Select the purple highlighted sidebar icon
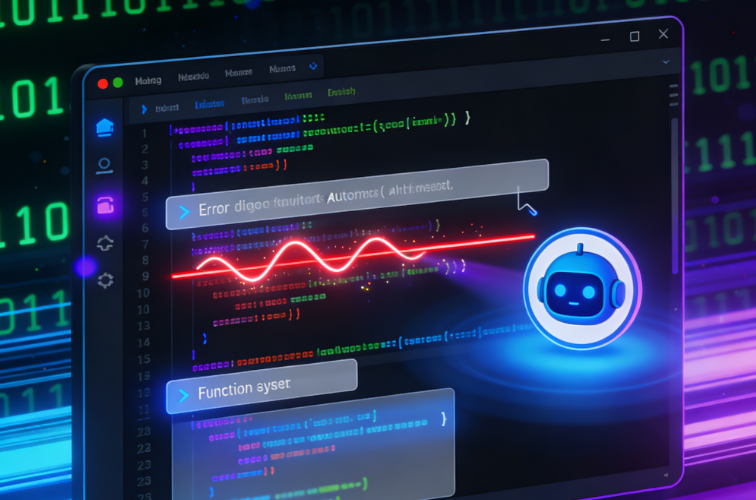 pos(105,206)
